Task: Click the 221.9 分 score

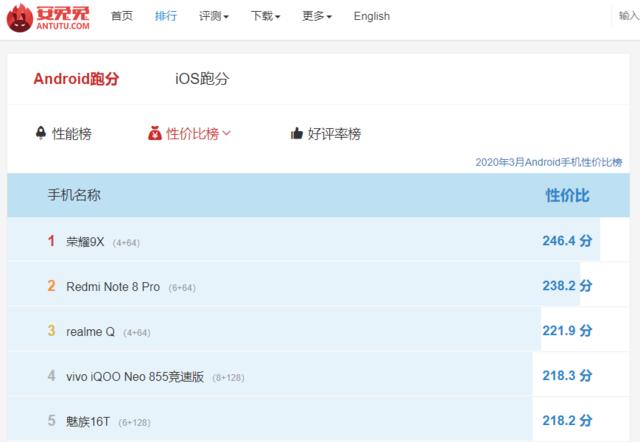Action: [567, 331]
